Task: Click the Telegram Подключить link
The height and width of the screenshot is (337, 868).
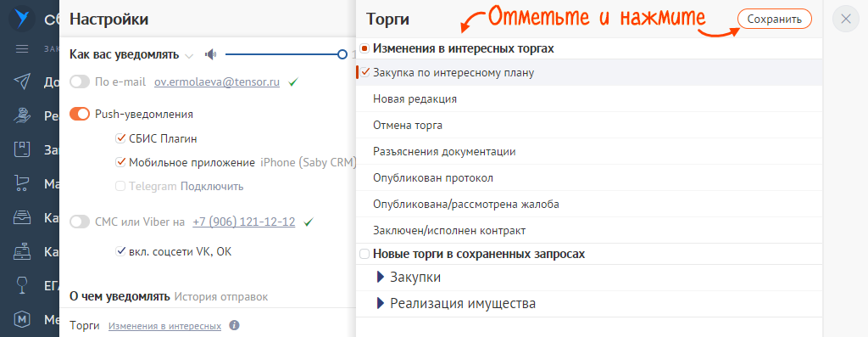Action: 212,186
